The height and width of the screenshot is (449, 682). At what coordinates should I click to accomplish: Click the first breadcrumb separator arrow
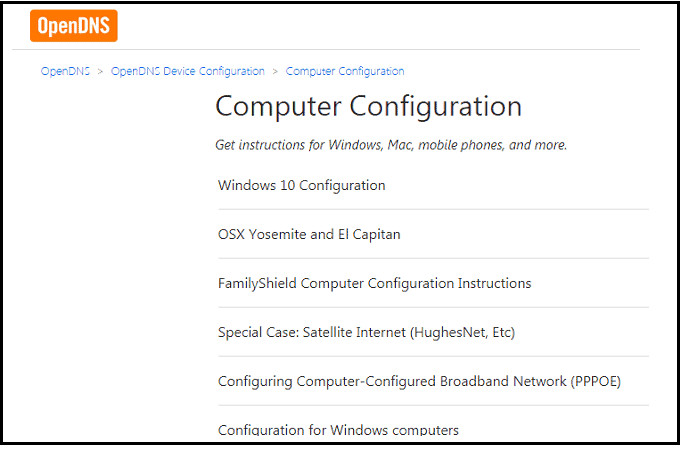pyautogui.click(x=101, y=72)
